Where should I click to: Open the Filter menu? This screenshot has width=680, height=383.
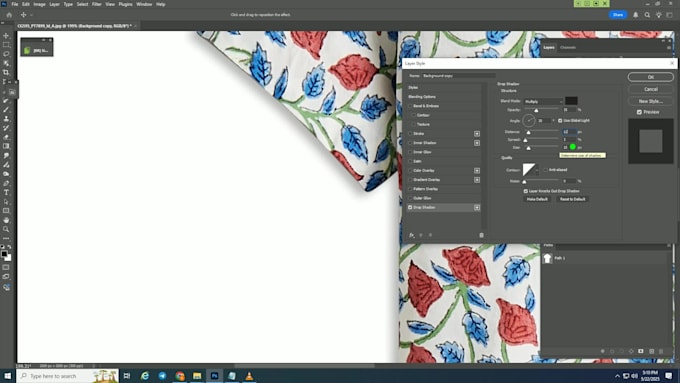[96, 4]
